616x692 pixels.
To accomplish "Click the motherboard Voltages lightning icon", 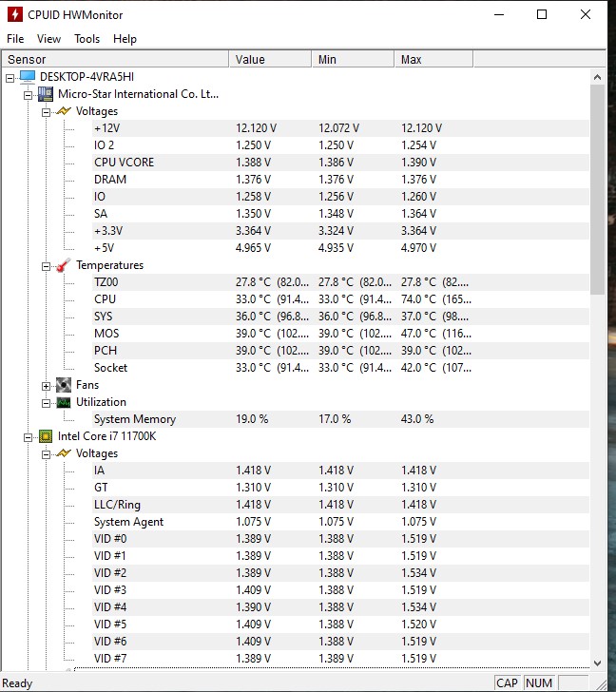I will click(x=64, y=111).
